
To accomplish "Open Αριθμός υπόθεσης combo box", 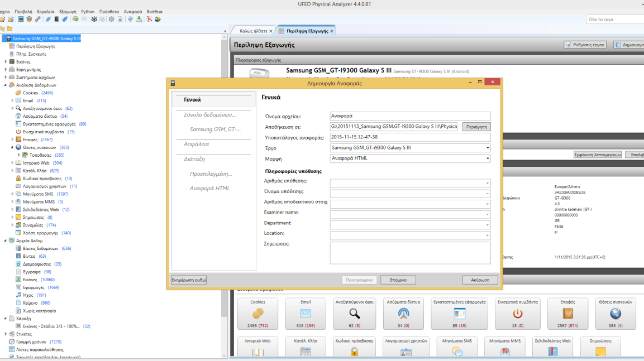I will click(x=410, y=183).
